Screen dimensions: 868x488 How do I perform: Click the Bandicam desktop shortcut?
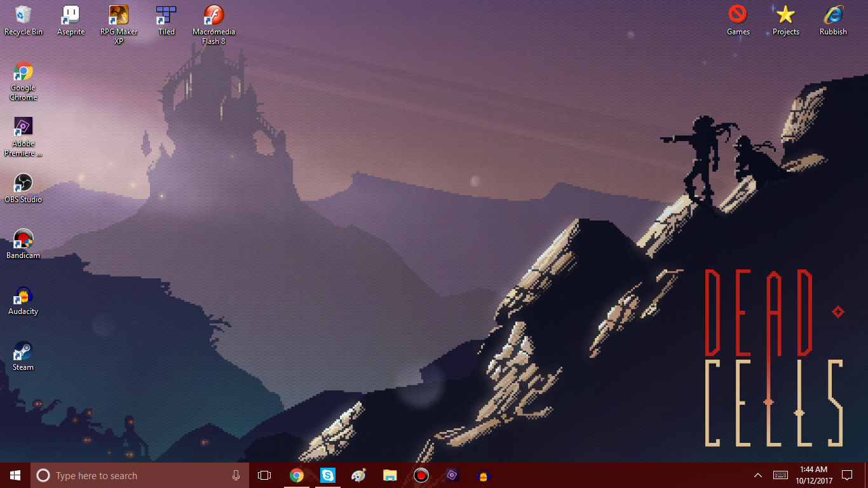coord(24,239)
